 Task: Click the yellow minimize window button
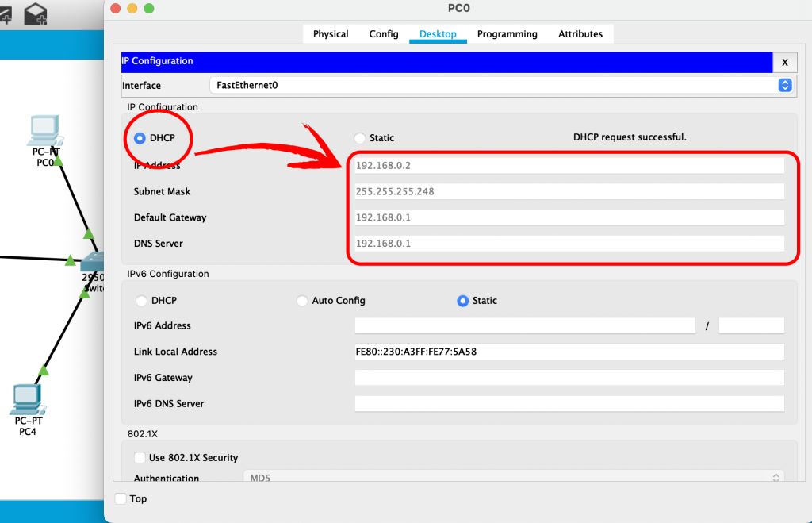coord(132,8)
